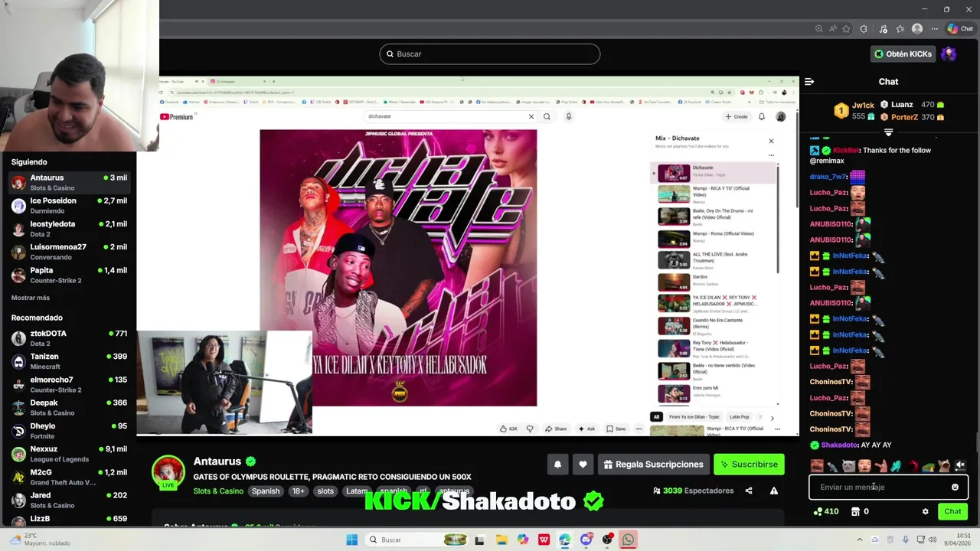Click YouTube Save button
Image resolution: width=980 pixels, height=551 pixels.
(x=616, y=429)
